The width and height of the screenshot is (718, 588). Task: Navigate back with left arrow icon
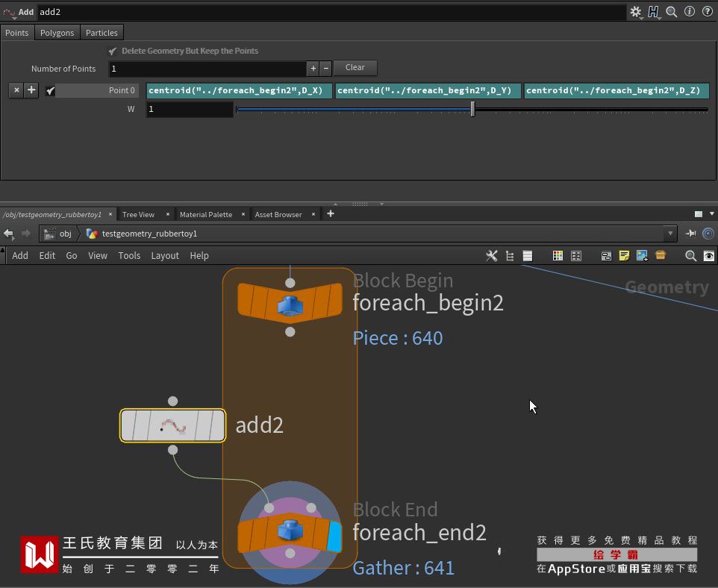(x=8, y=234)
